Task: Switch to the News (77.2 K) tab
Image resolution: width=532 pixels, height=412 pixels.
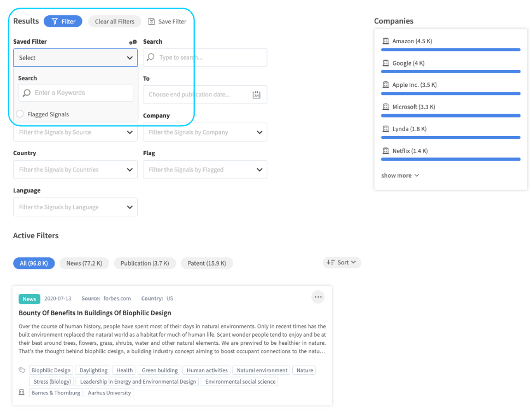Action: tap(84, 263)
